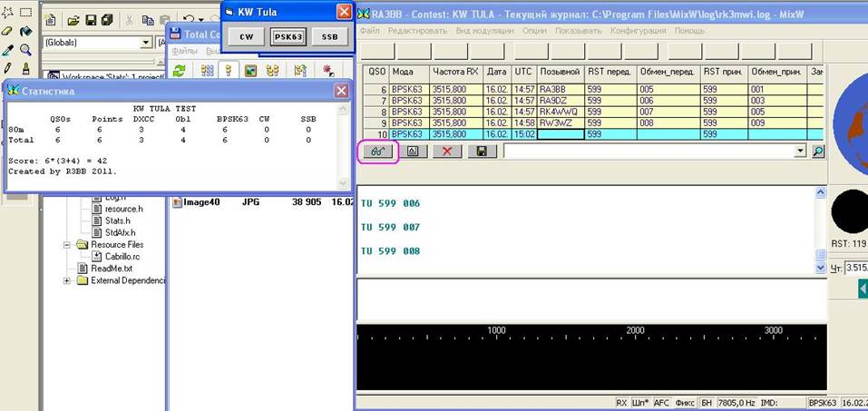
Task: Click the open folder toolbar icon
Action: (73, 19)
